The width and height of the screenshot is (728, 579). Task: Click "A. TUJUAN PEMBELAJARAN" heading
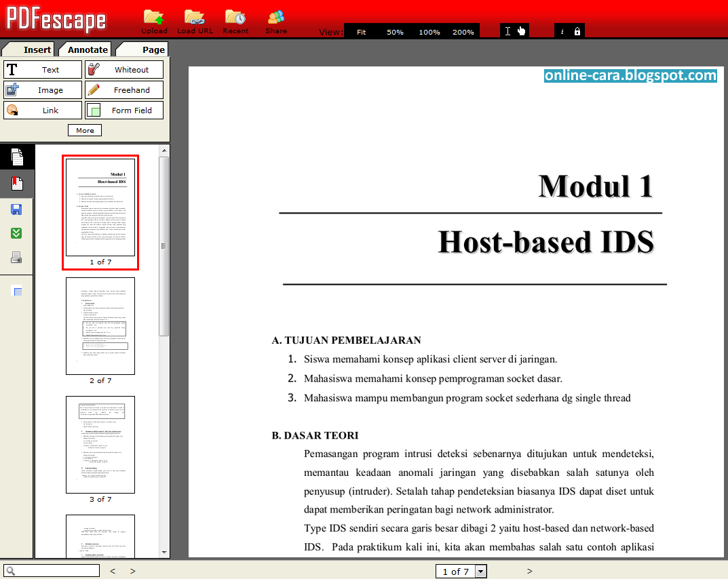[346, 340]
